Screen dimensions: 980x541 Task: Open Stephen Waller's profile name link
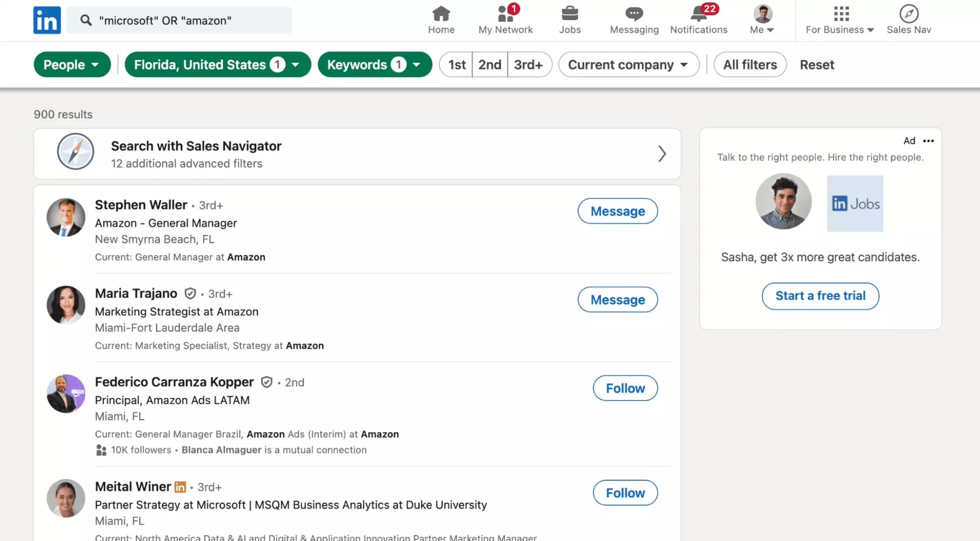click(141, 205)
